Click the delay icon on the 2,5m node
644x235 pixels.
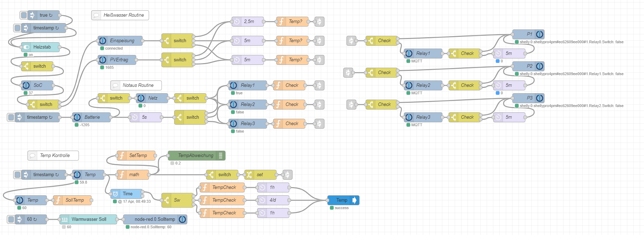click(x=236, y=22)
